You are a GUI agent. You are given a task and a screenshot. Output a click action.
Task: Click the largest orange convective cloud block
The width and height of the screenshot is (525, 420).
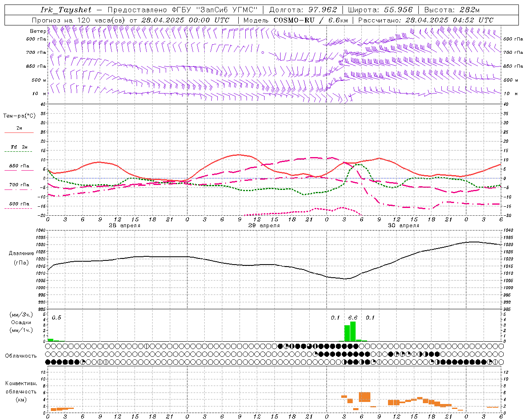click(x=365, y=397)
